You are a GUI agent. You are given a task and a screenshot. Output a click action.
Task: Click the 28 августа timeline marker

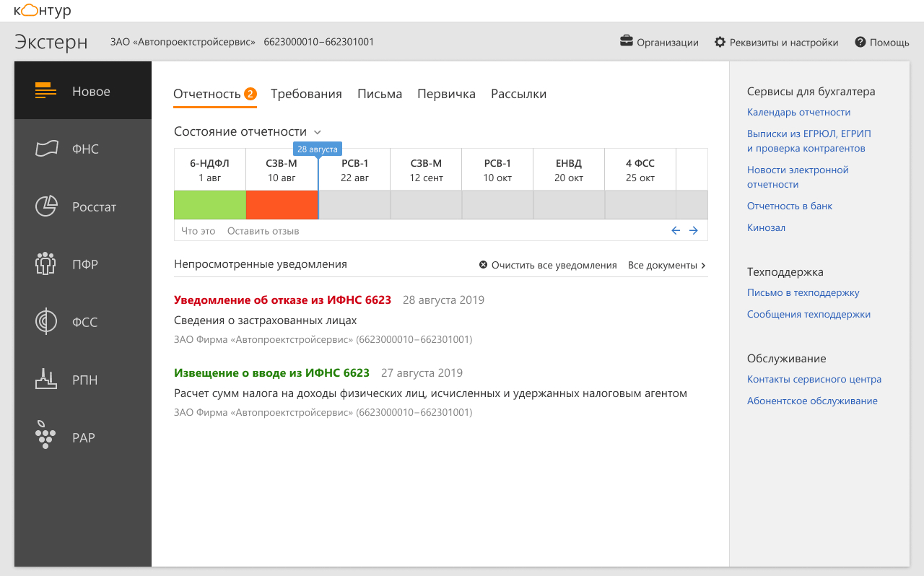coord(318,149)
